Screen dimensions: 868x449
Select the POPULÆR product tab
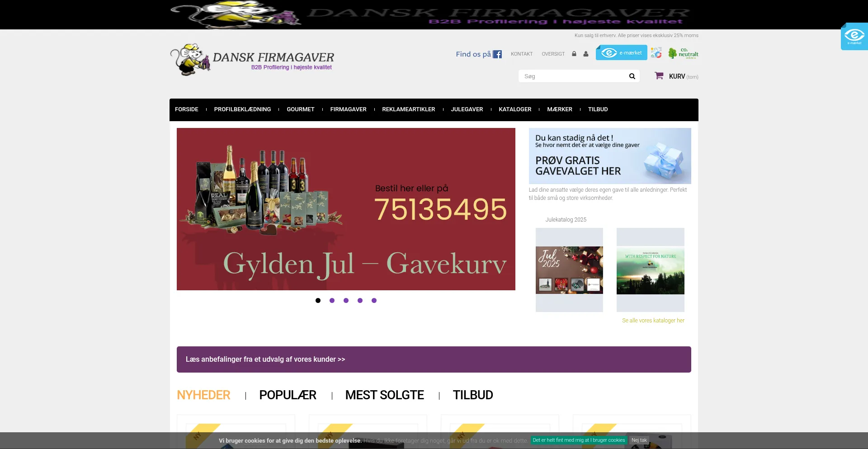(x=288, y=395)
